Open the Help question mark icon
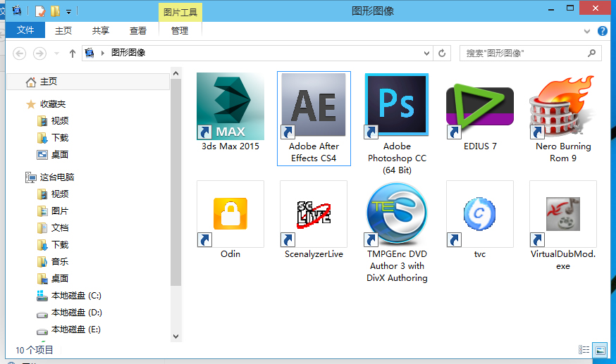 point(602,31)
